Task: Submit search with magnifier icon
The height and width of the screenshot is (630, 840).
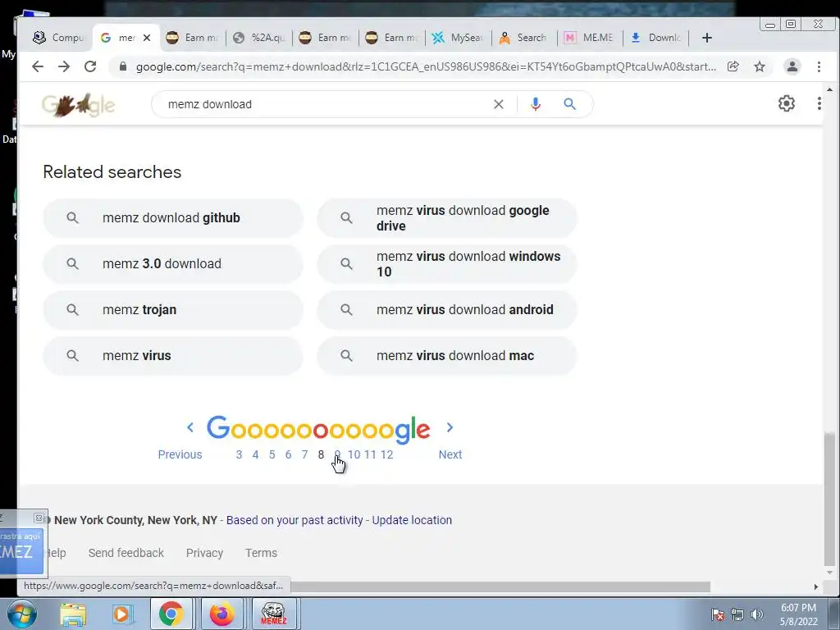Action: (x=569, y=104)
